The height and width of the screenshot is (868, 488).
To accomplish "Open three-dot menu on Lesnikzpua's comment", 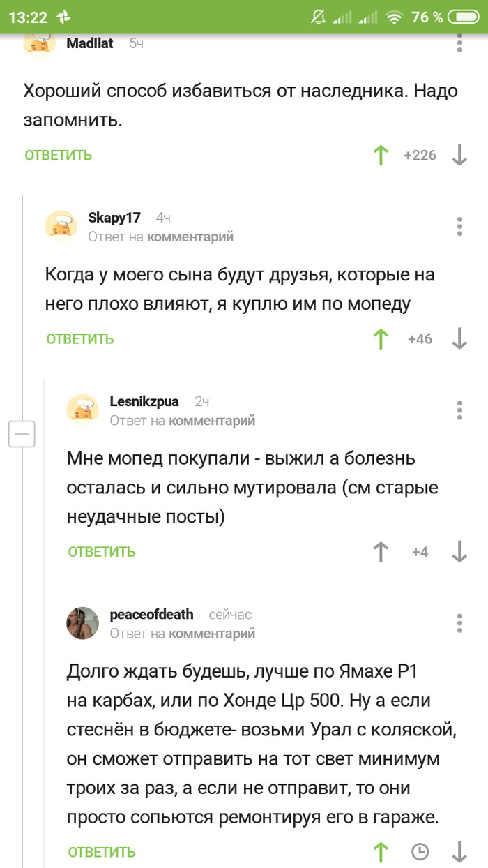I will pos(459,410).
